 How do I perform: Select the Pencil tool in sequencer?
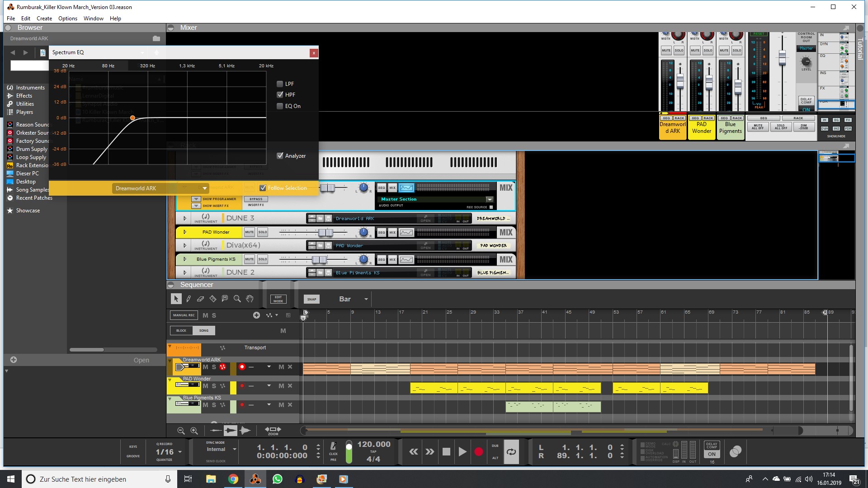point(189,299)
